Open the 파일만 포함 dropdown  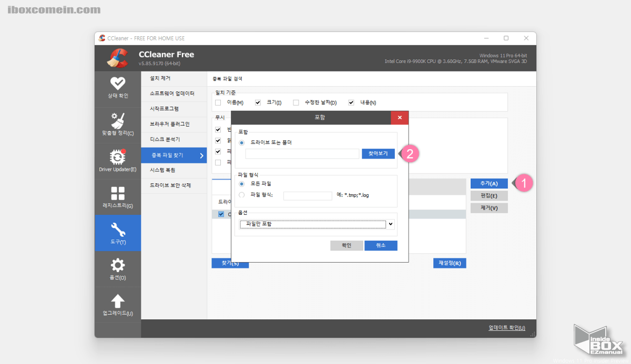tap(316, 224)
